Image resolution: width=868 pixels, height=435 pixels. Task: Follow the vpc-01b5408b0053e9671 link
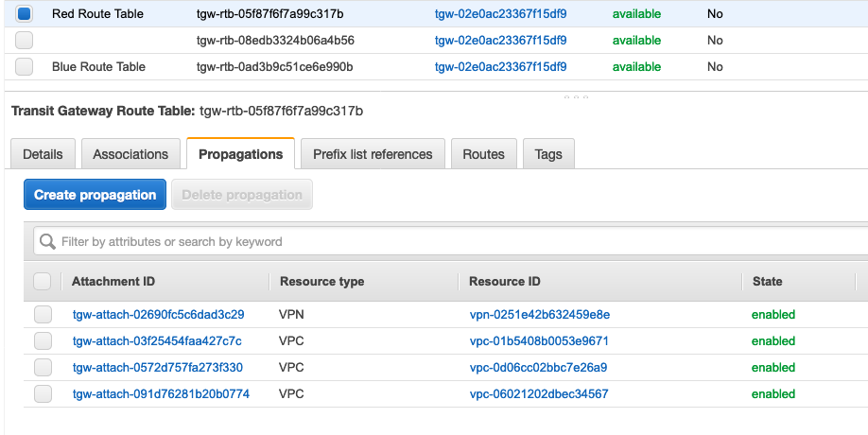[x=539, y=341]
